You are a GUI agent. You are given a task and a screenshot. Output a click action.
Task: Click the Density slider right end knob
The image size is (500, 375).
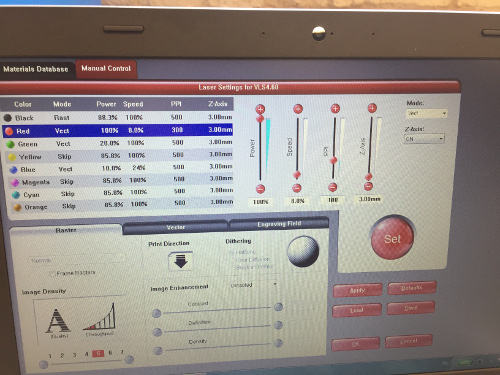(279, 343)
